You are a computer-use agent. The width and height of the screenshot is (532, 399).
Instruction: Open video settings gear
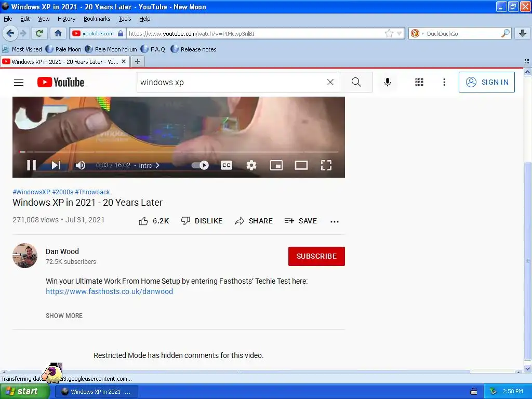pos(251,165)
